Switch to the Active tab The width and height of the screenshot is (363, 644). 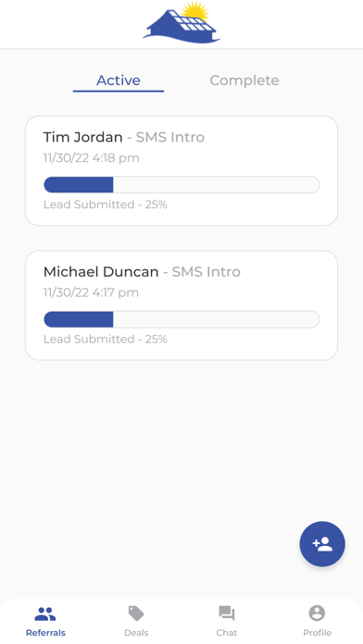click(x=119, y=80)
